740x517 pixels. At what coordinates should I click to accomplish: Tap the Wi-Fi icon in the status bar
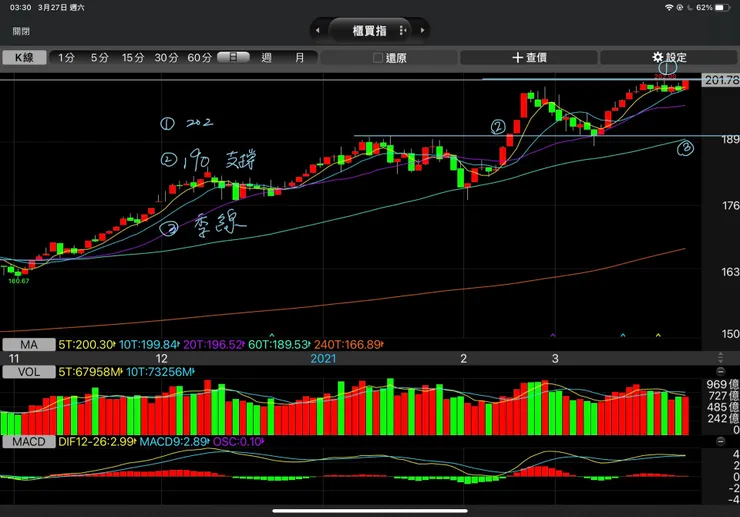(x=669, y=8)
